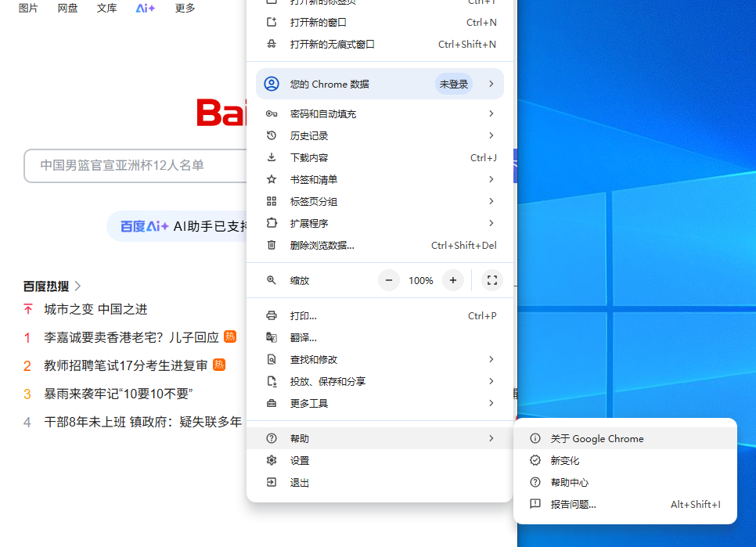Expand the 历史记录 submenu arrow

click(x=491, y=135)
